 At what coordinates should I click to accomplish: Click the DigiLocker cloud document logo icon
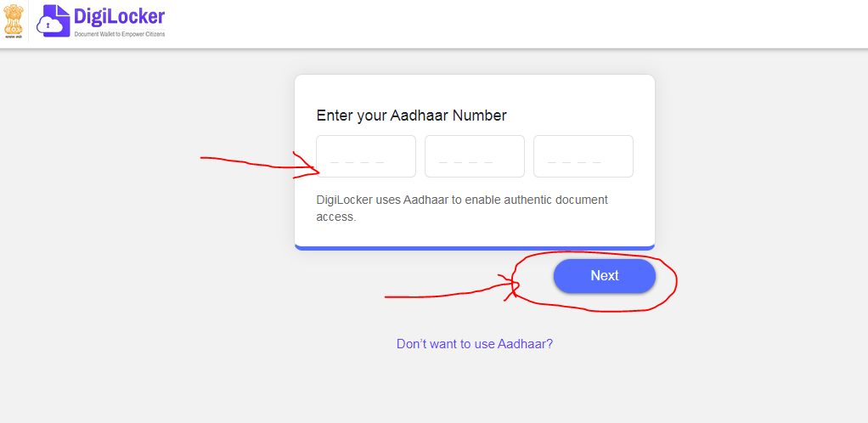53,21
